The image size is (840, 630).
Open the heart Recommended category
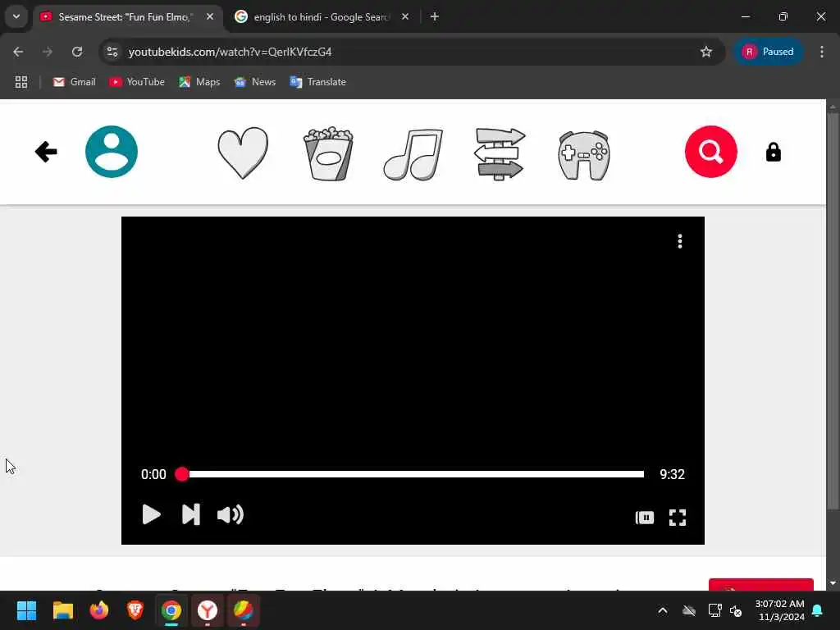tap(243, 153)
